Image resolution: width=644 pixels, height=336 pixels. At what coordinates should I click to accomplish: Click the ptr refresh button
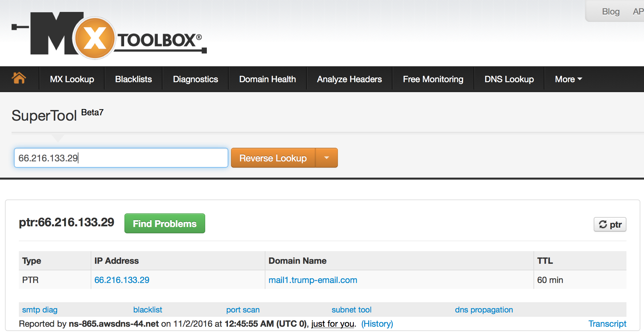pyautogui.click(x=610, y=225)
